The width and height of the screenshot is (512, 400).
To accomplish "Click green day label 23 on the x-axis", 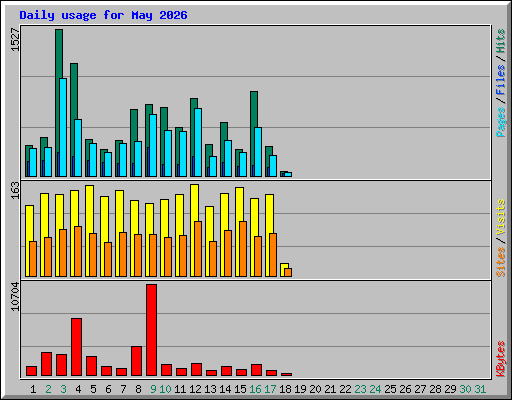I will (360, 389).
